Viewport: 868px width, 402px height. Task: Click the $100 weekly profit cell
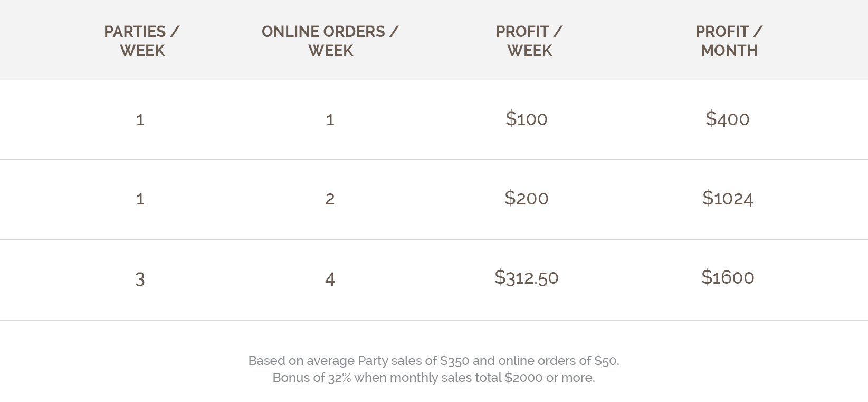[x=527, y=119]
